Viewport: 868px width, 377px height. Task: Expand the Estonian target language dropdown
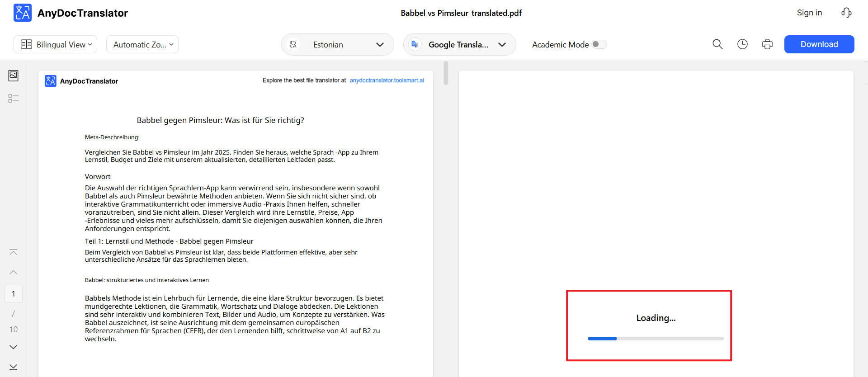tap(338, 44)
